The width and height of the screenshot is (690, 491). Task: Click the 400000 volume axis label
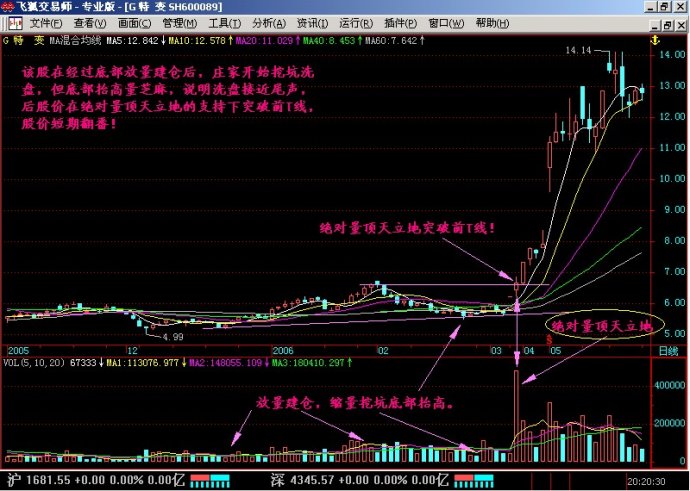pos(669,385)
